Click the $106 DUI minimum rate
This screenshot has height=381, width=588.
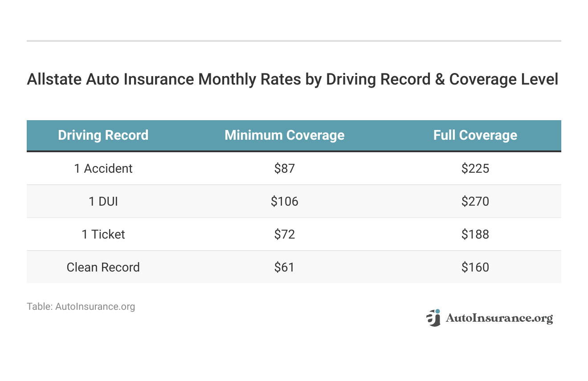pyautogui.click(x=284, y=201)
